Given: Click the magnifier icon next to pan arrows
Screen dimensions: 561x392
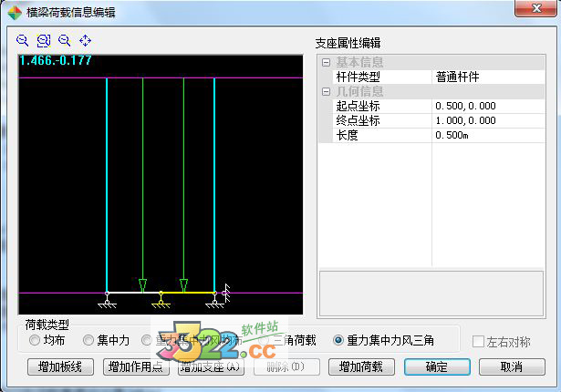Looking at the screenshot, I should pos(65,40).
